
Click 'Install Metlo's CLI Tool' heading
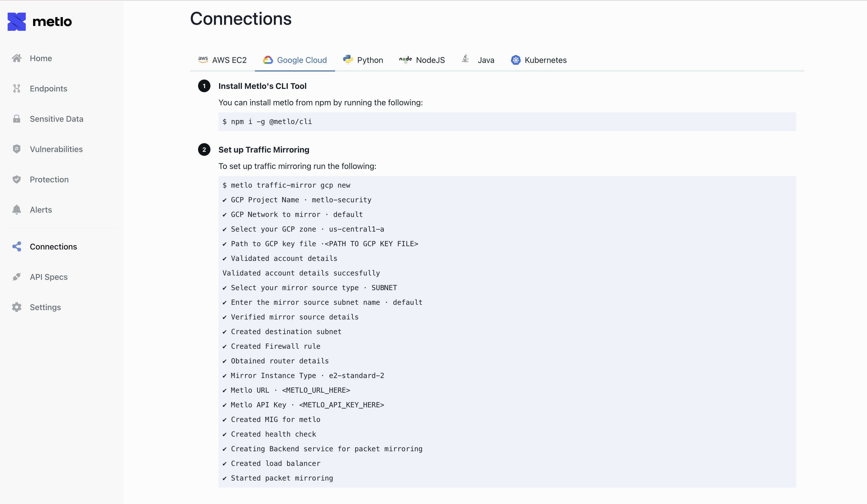(x=262, y=86)
